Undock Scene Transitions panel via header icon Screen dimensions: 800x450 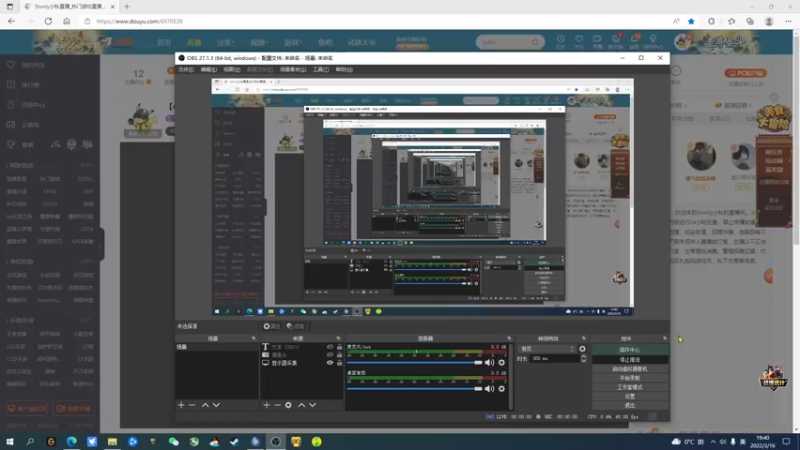[x=584, y=338]
